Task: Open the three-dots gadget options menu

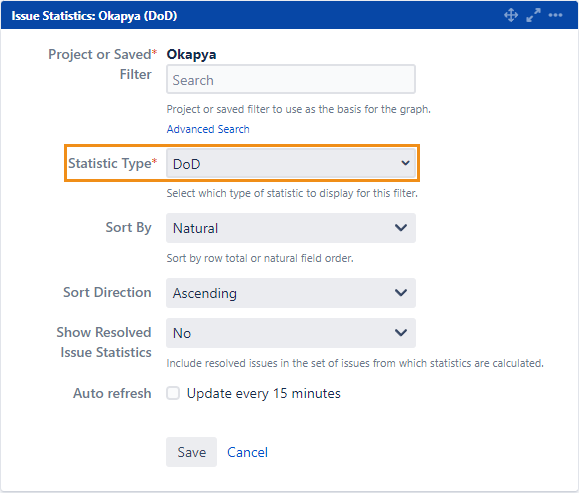Action: pyautogui.click(x=555, y=16)
